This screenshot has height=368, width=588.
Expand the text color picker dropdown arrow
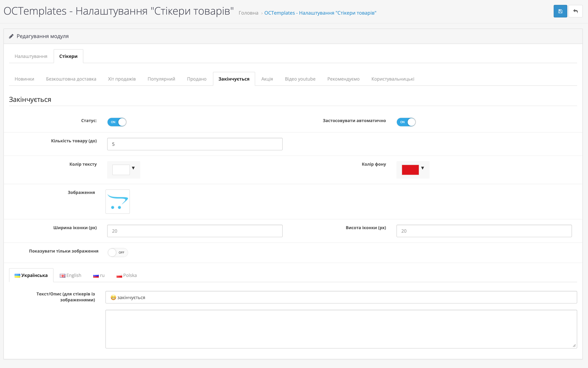coord(133,168)
